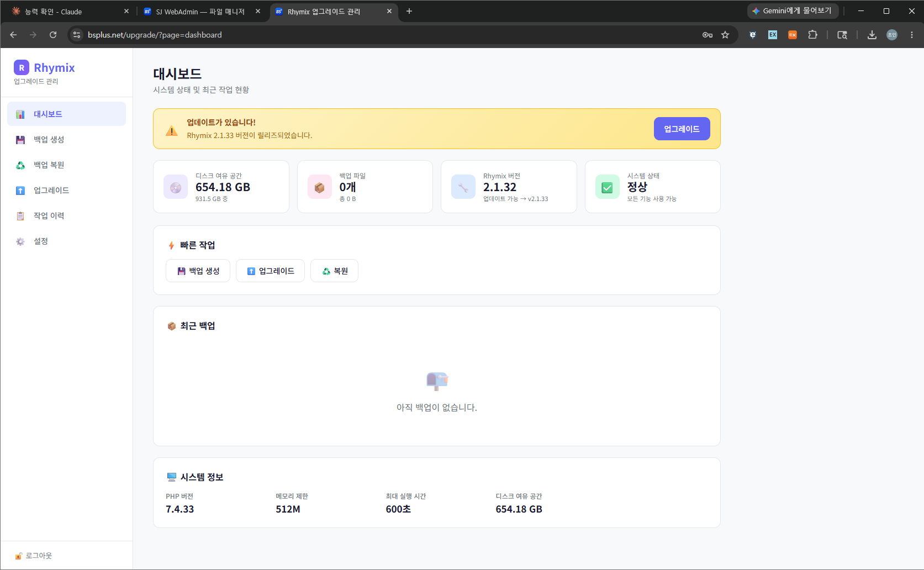Viewport: 924px width, 570px height.
Task: Bookmark this page with the star icon
Action: [725, 35]
